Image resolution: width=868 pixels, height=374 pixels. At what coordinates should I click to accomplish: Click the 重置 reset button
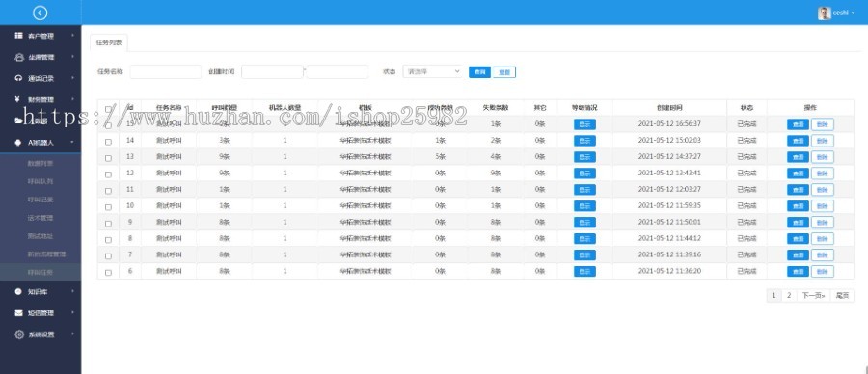(504, 72)
